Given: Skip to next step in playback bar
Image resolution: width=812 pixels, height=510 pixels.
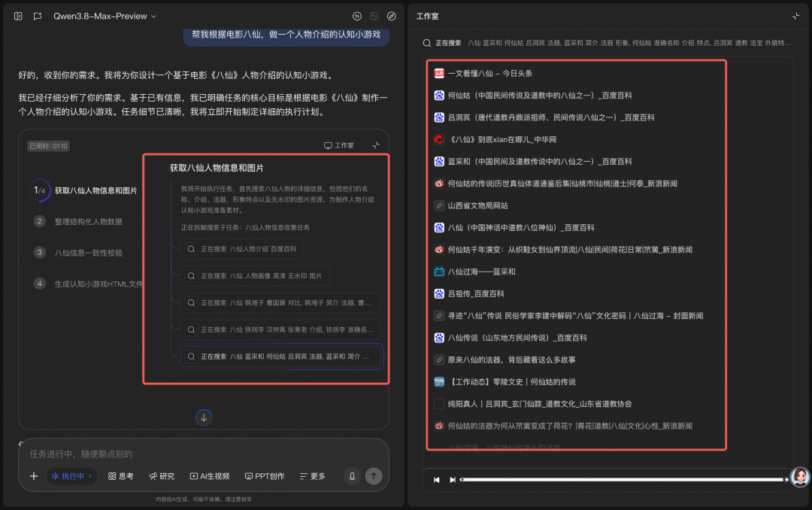Looking at the screenshot, I should tap(452, 480).
